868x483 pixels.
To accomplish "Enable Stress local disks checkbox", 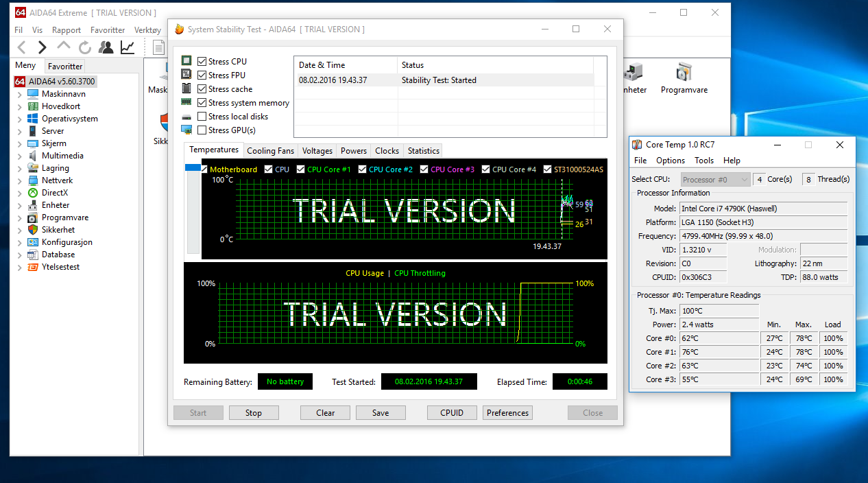I will click(x=202, y=117).
